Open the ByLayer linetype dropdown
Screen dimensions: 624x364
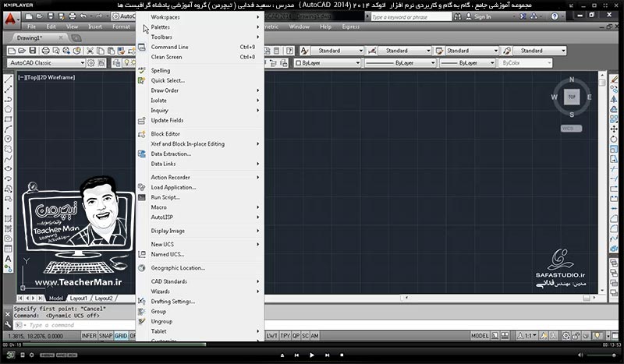[x=400, y=63]
